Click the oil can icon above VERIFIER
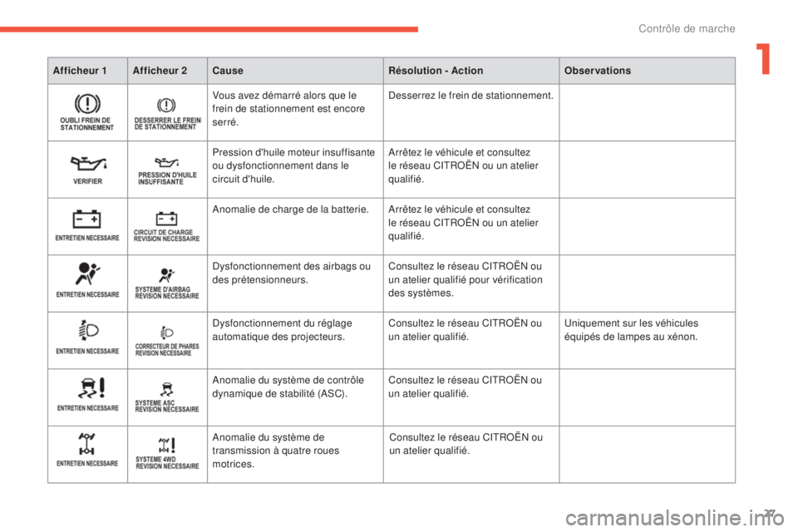798x532 pixels. pyautogui.click(x=88, y=164)
